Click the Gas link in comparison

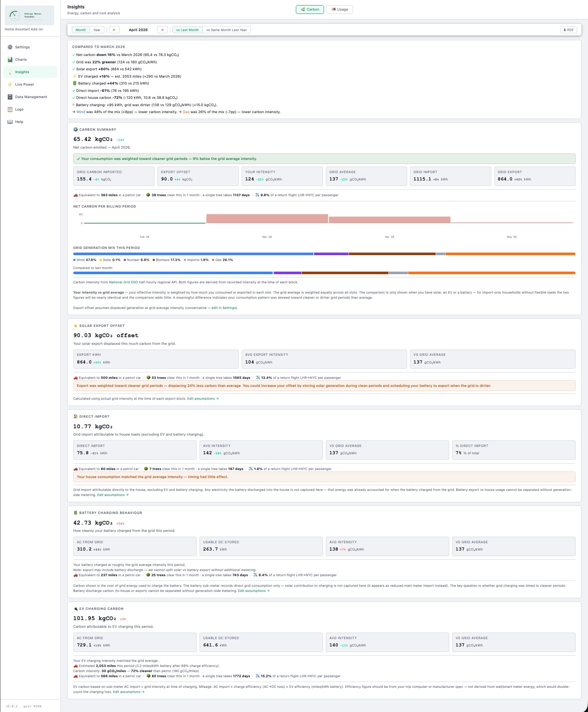[186, 112]
